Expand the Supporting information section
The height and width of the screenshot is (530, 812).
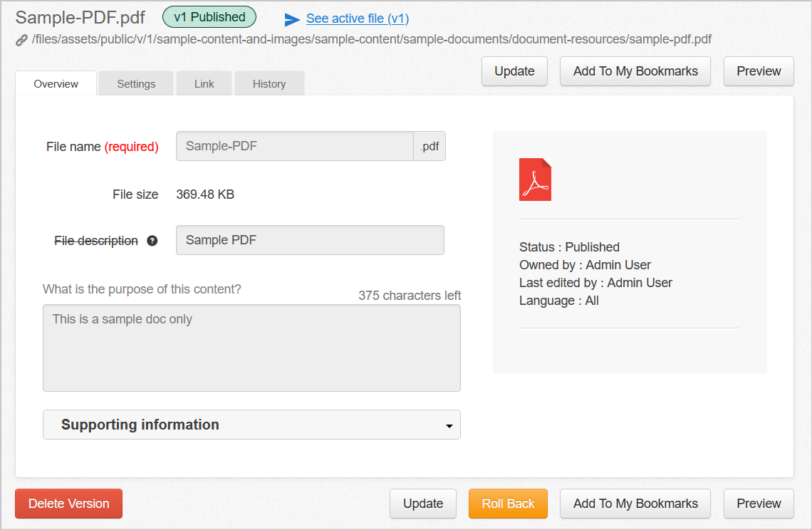point(139,425)
